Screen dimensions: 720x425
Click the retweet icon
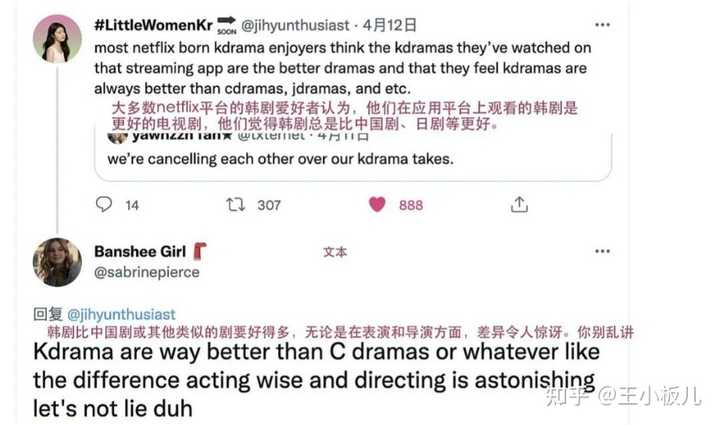(235, 204)
